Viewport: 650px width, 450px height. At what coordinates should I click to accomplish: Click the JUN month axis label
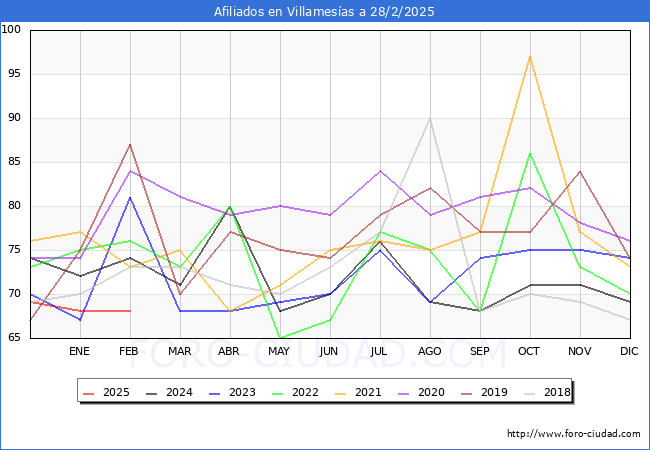click(329, 351)
